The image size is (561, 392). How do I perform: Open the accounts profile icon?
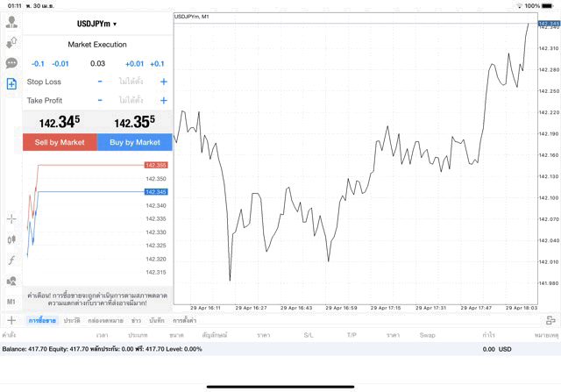pyautogui.click(x=11, y=22)
